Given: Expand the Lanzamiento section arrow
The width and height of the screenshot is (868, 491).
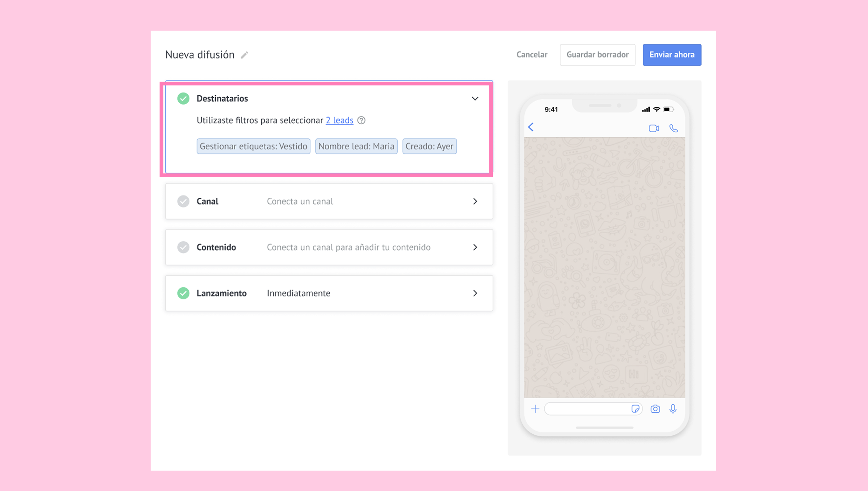Looking at the screenshot, I should 475,293.
